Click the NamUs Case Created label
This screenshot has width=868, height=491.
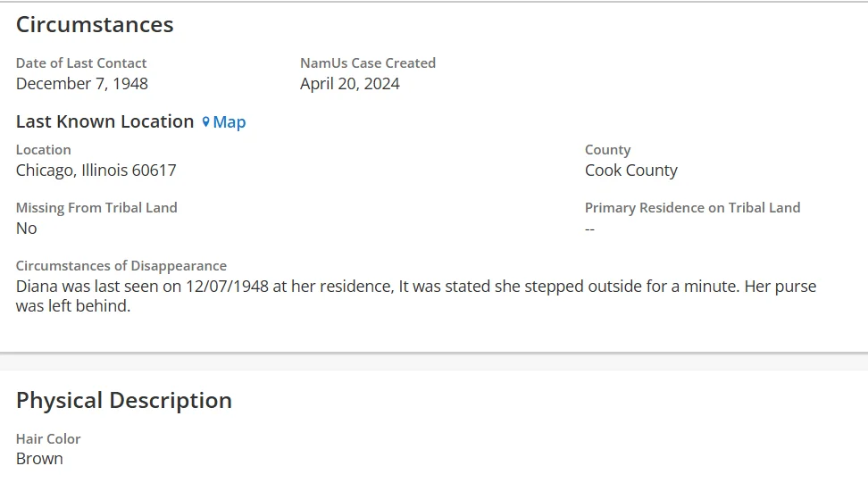pos(368,63)
